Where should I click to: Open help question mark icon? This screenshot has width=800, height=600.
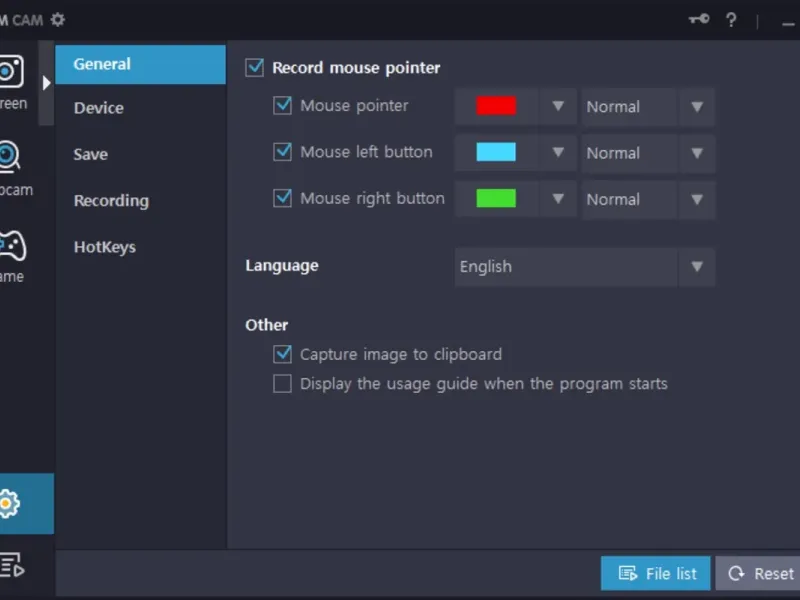pos(731,20)
